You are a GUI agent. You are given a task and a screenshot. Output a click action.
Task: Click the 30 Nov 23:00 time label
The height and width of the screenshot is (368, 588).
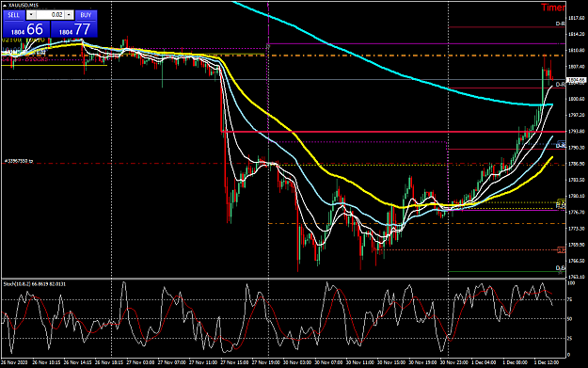tap(454, 362)
